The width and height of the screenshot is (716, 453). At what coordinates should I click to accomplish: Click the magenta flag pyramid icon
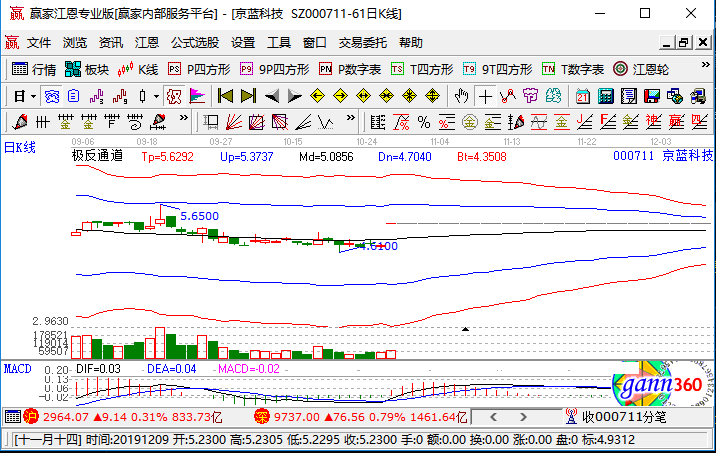pyautogui.click(x=197, y=97)
